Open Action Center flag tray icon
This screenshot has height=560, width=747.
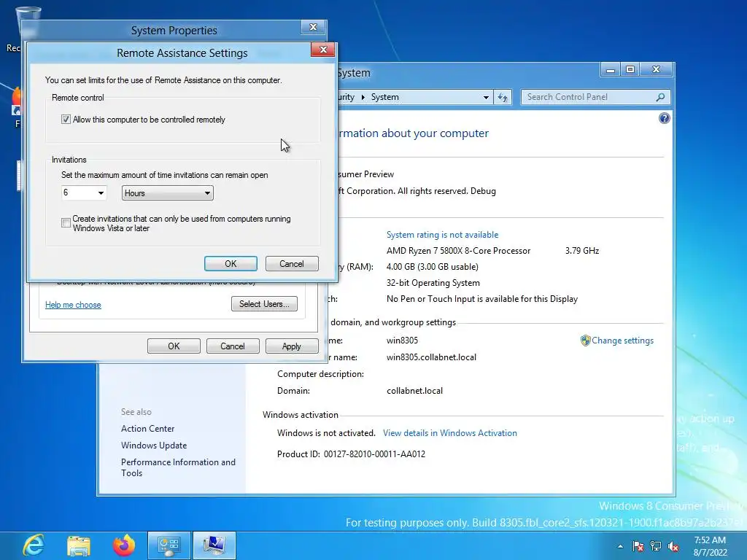coord(638,546)
